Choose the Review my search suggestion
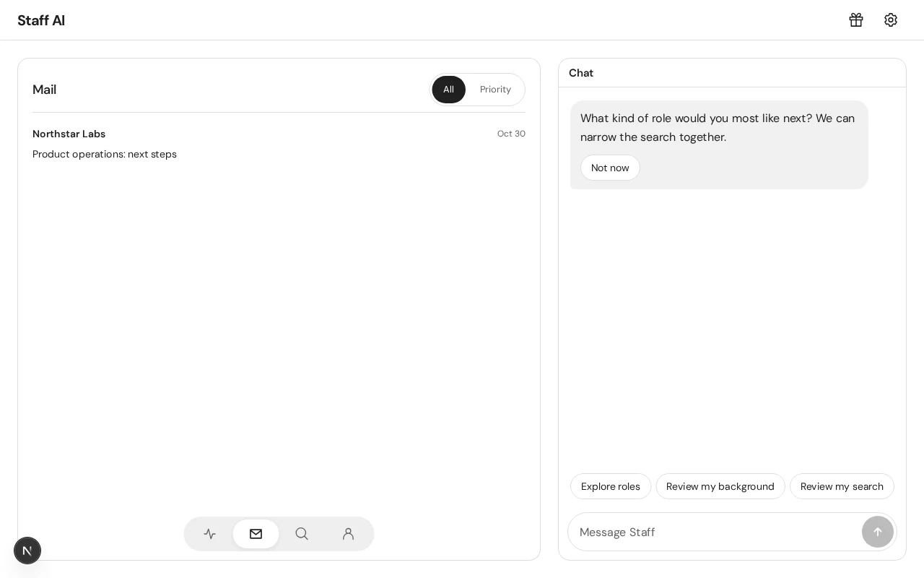The height and width of the screenshot is (578, 924). pyautogui.click(x=842, y=486)
